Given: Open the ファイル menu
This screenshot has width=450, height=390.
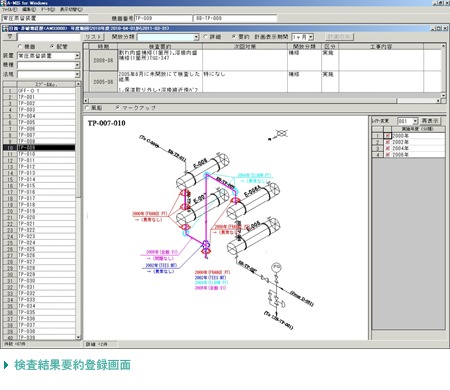Looking at the screenshot, I should coord(9,10).
